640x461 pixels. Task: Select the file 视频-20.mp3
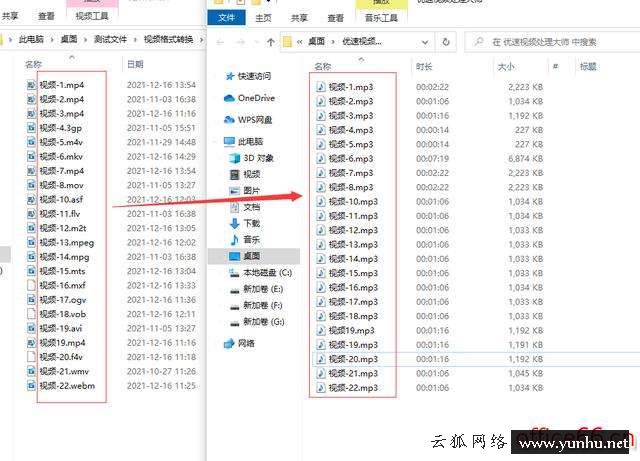(x=353, y=359)
